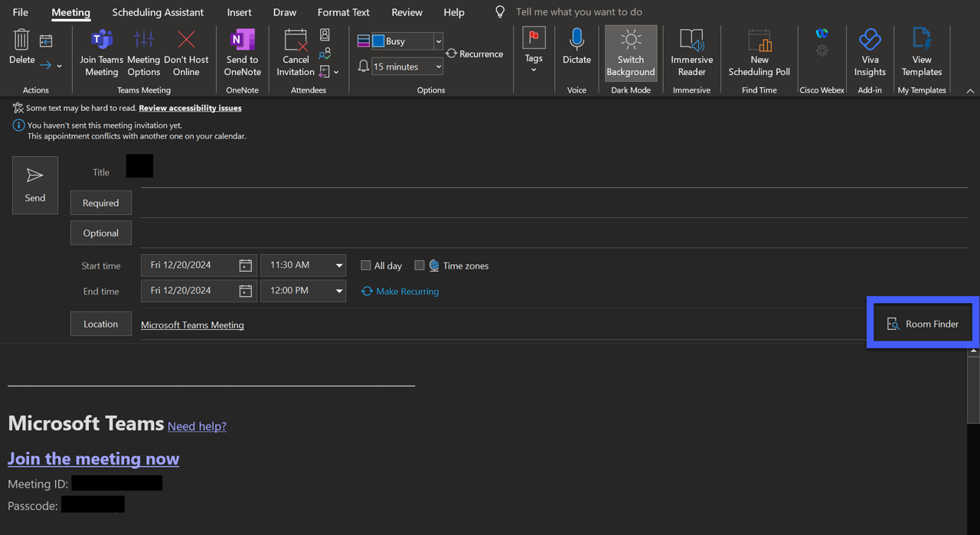Click the Join Teams Meeting icon

[x=102, y=39]
